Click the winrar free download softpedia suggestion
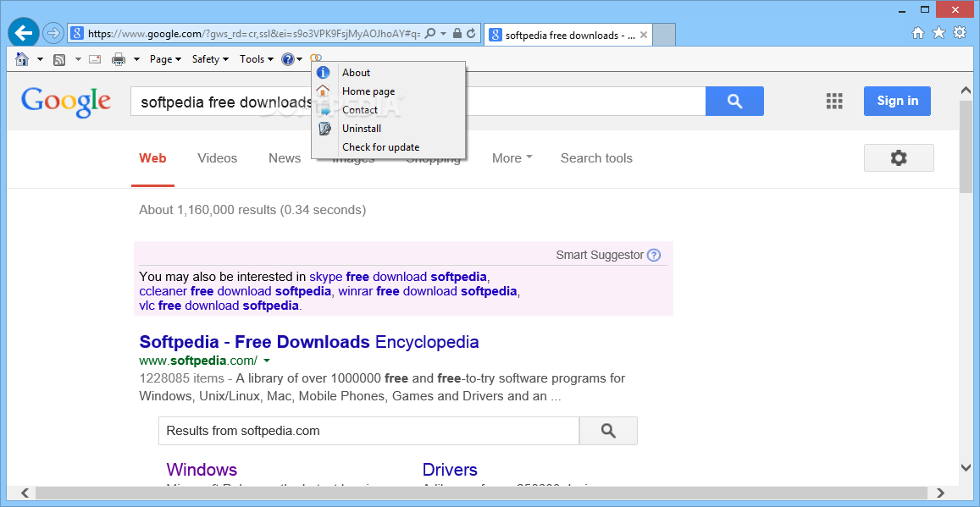 click(428, 291)
